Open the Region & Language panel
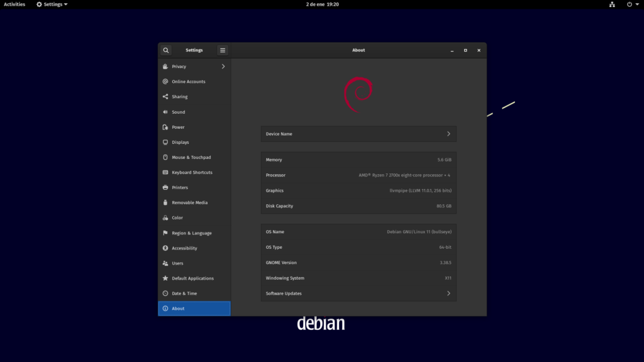Viewport: 644px width, 362px height. point(194,233)
